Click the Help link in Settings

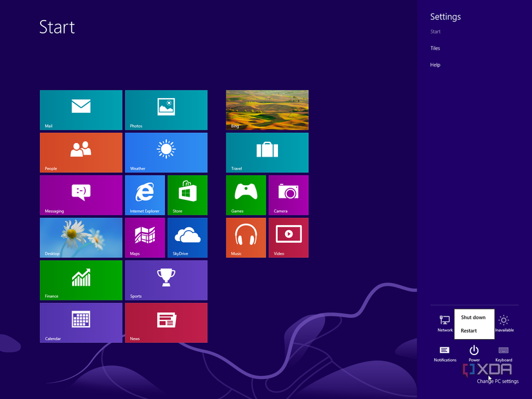[435, 64]
